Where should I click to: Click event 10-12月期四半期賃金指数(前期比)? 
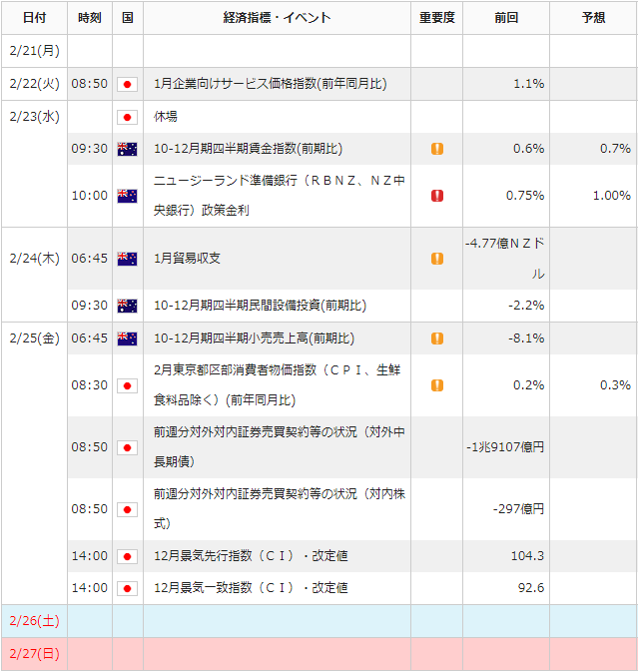[x=248, y=149]
